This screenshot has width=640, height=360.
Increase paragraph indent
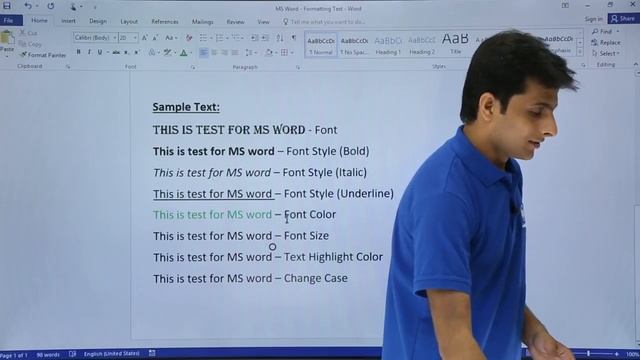click(265, 38)
